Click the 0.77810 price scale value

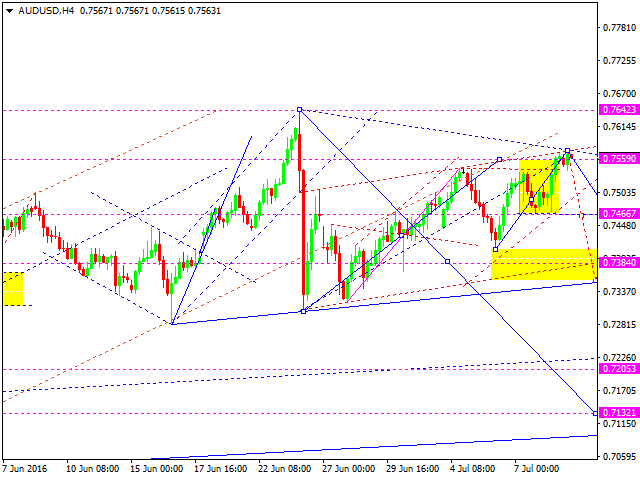[619, 28]
